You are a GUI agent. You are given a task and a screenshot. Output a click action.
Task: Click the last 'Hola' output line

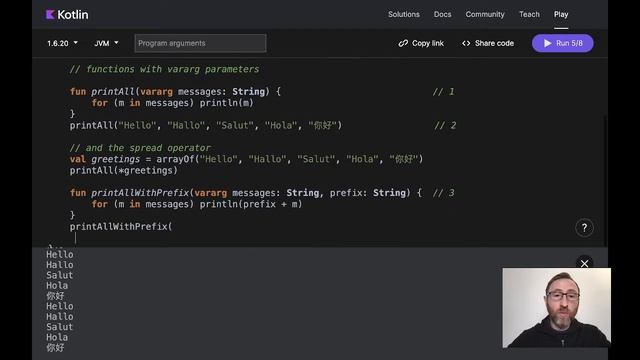point(57,337)
